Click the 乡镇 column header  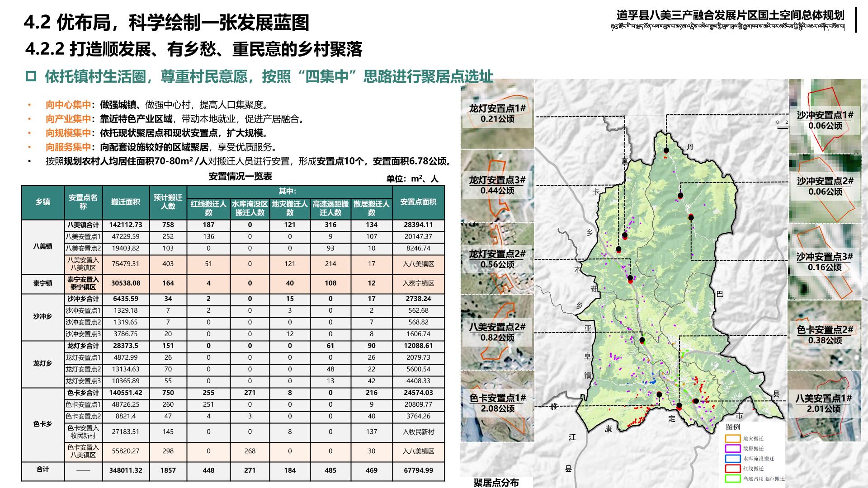43,202
